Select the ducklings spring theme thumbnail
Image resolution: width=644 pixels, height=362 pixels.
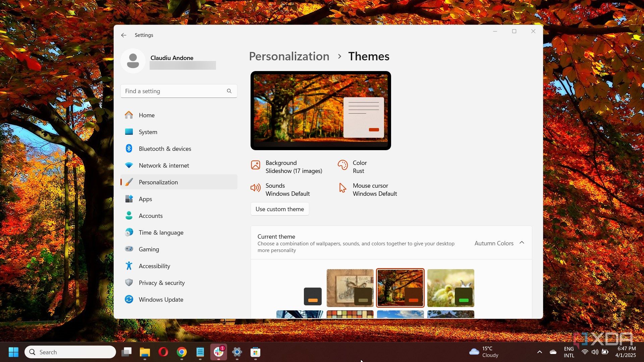tap(450, 288)
